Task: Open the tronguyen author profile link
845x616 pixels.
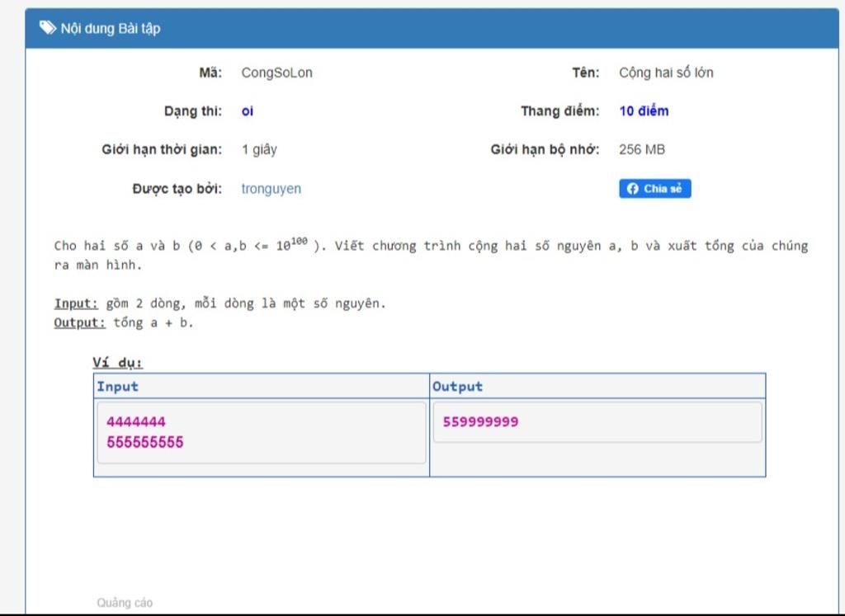Action: point(271,189)
